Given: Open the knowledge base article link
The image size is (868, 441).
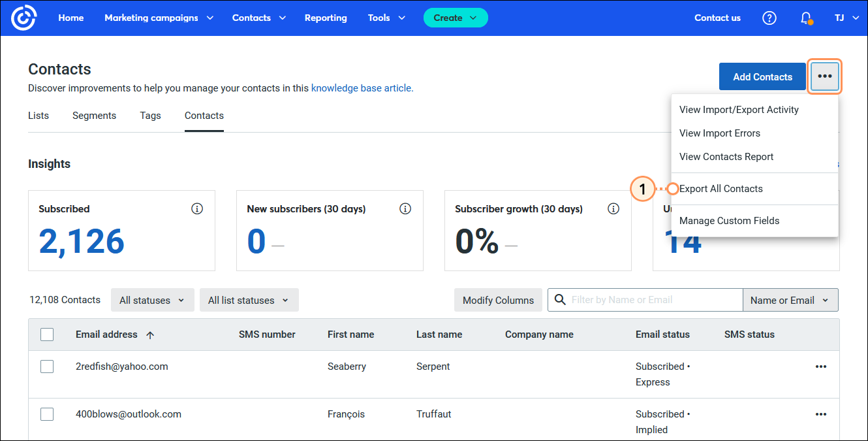Looking at the screenshot, I should [x=362, y=88].
